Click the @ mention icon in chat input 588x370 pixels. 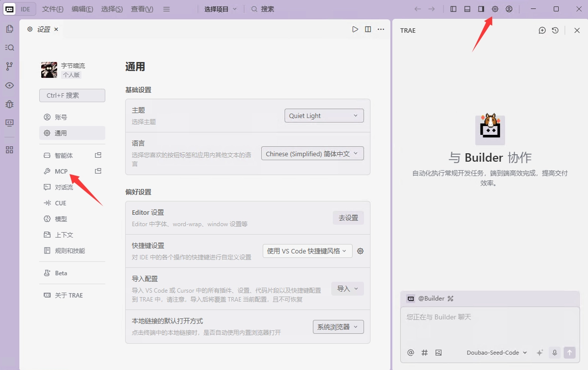click(x=411, y=353)
